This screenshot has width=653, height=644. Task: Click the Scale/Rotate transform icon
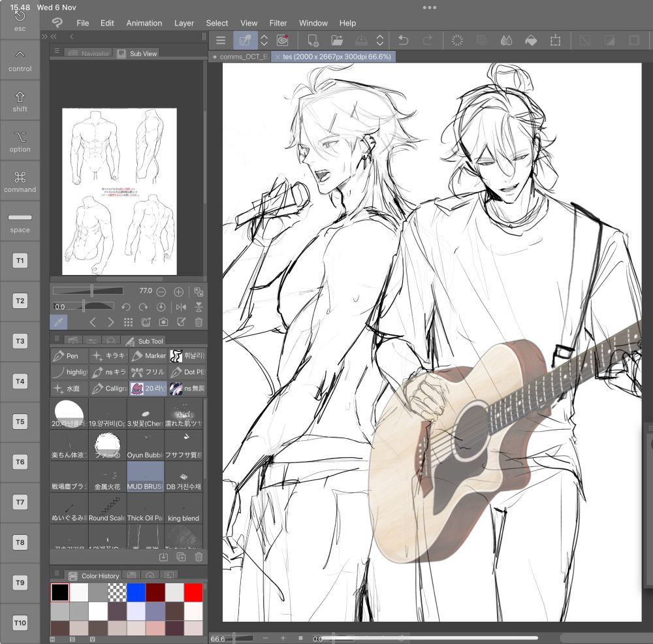click(555, 40)
